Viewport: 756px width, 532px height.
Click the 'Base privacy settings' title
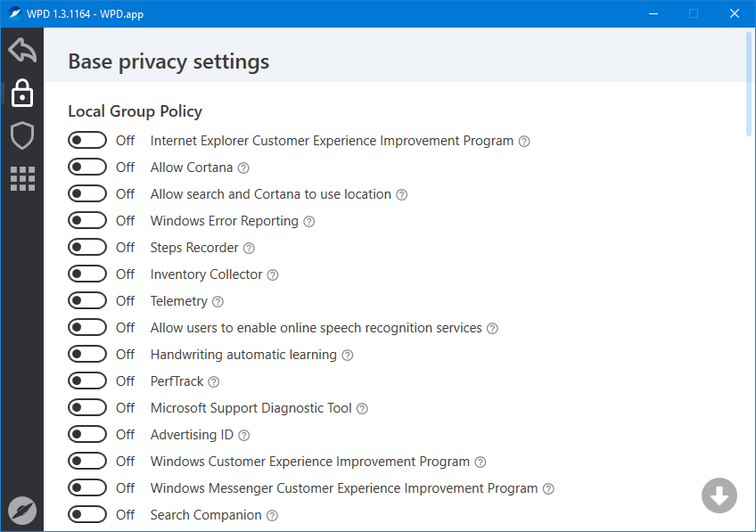coord(168,62)
